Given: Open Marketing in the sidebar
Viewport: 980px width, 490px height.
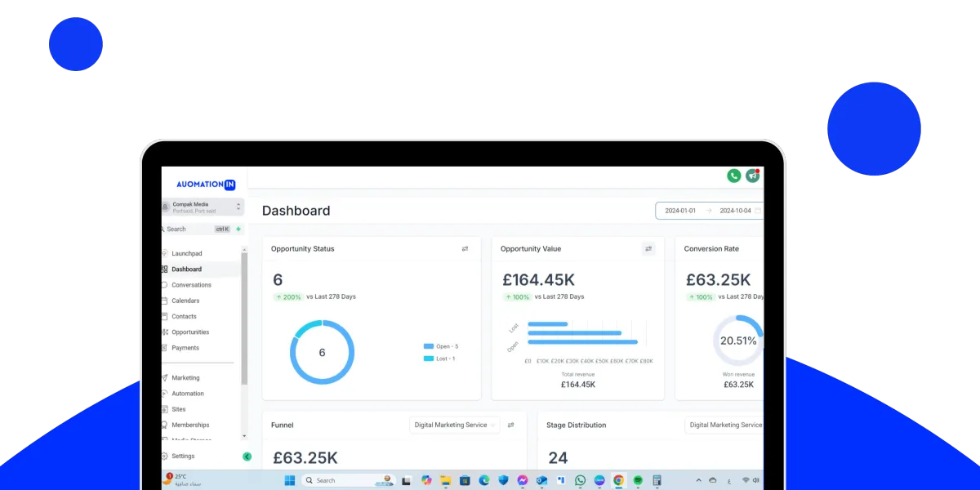Looking at the screenshot, I should tap(185, 378).
